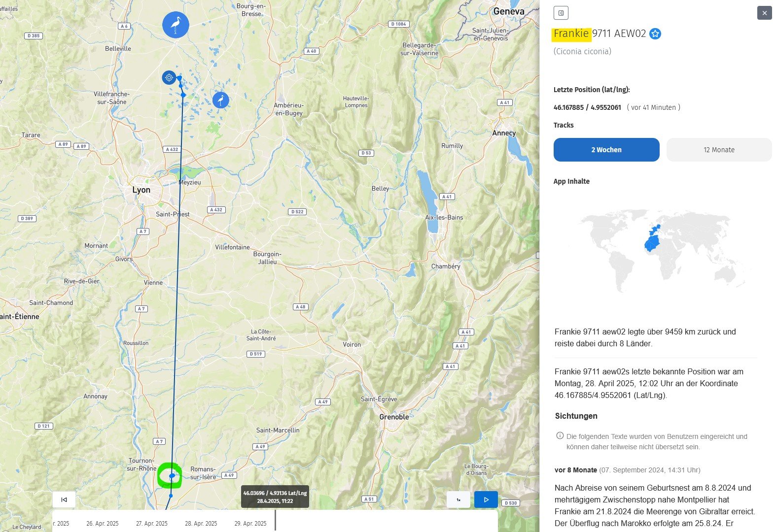Switch to the 12 Monate track range
The width and height of the screenshot is (776, 532).
(719, 150)
